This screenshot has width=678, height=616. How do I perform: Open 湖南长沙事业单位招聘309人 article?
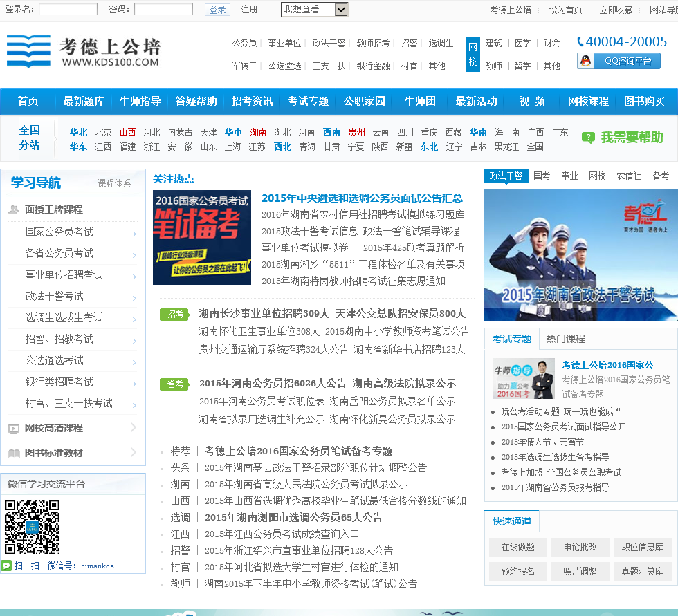pos(264,314)
